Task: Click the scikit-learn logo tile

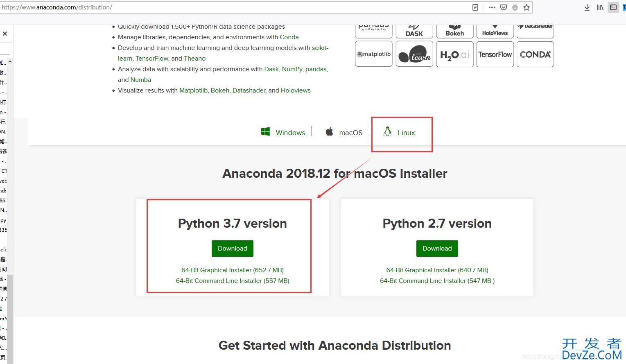Action: point(414,54)
